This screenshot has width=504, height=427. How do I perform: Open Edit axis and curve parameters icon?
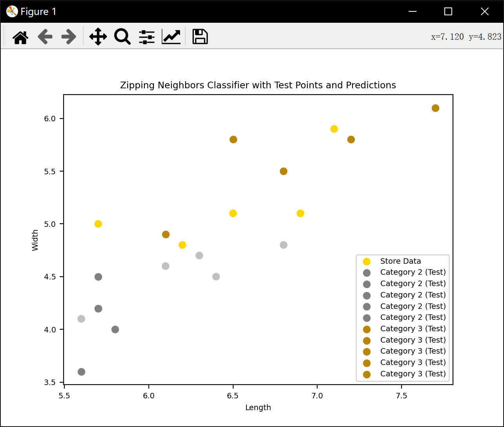pyautogui.click(x=171, y=37)
